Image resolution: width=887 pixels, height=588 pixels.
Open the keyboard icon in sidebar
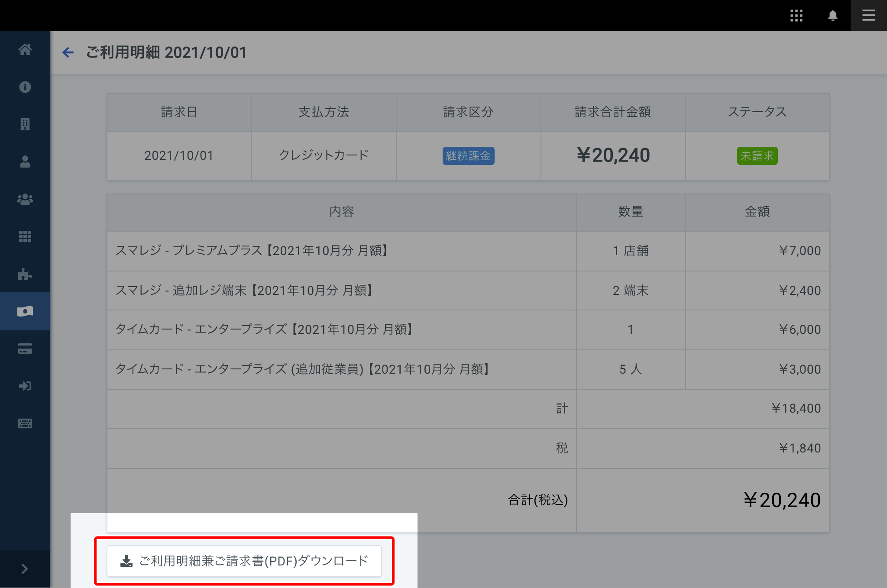click(x=25, y=423)
